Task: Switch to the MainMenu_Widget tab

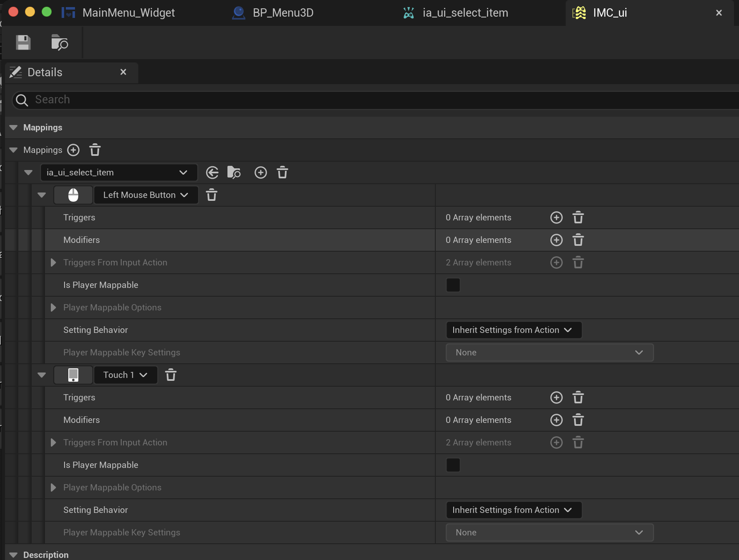Action: click(x=128, y=13)
